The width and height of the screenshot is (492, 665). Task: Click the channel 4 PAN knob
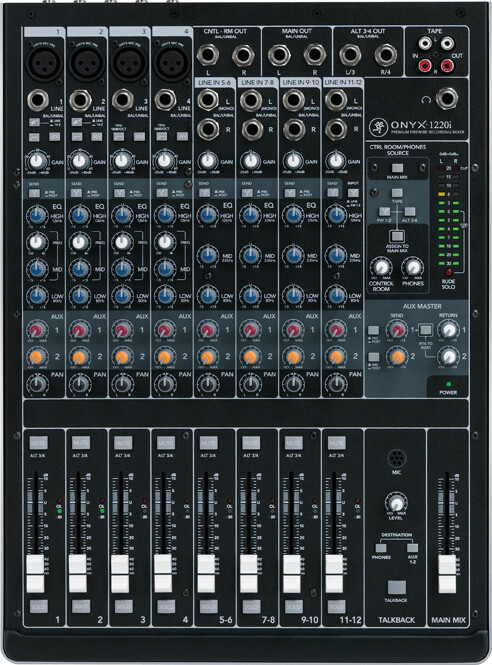pos(165,384)
